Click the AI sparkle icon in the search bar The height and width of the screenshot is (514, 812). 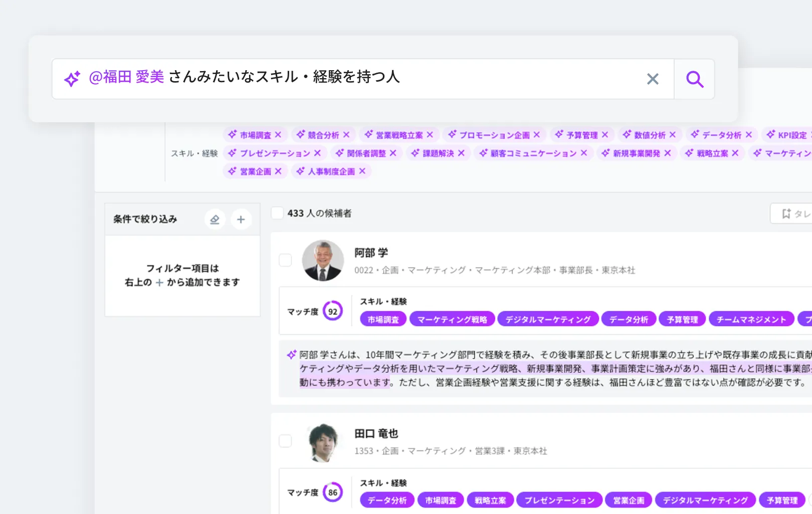[x=72, y=79]
